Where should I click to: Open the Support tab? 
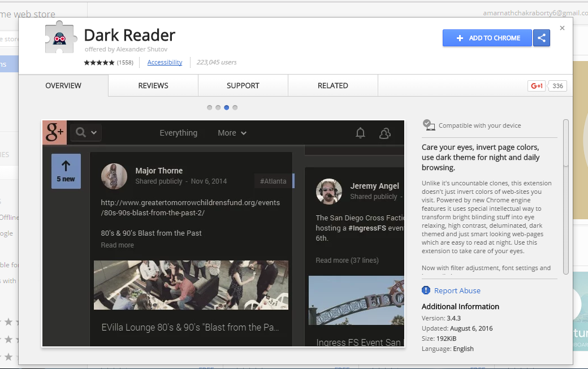click(243, 85)
